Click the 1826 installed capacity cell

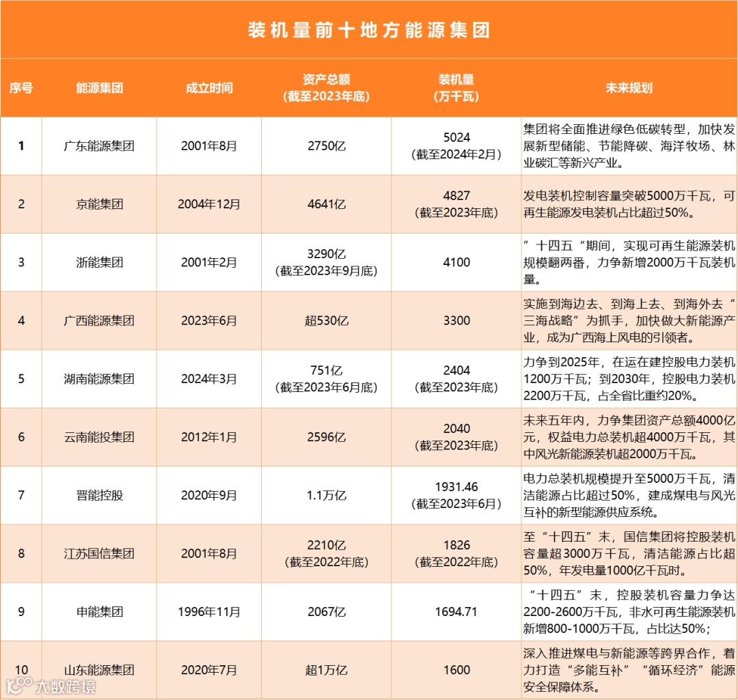pyautogui.click(x=456, y=554)
